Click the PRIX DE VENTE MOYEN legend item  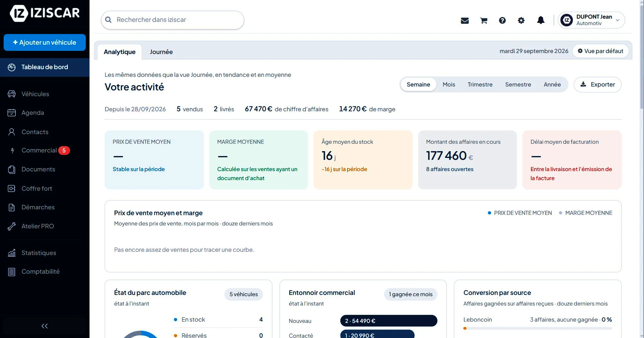pos(519,213)
